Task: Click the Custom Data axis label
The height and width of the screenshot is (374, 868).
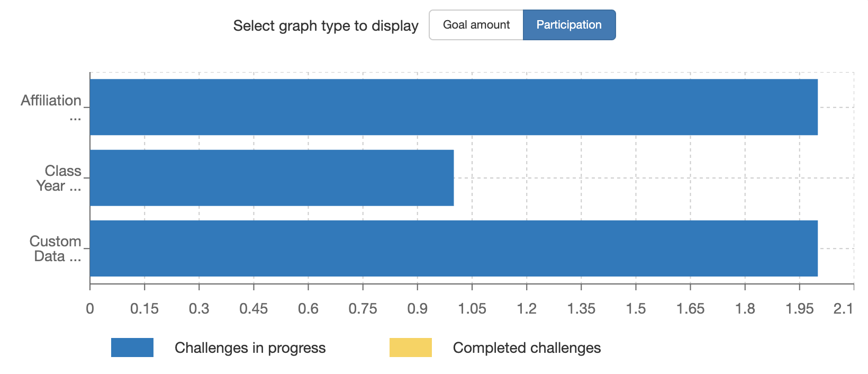Action: point(56,248)
